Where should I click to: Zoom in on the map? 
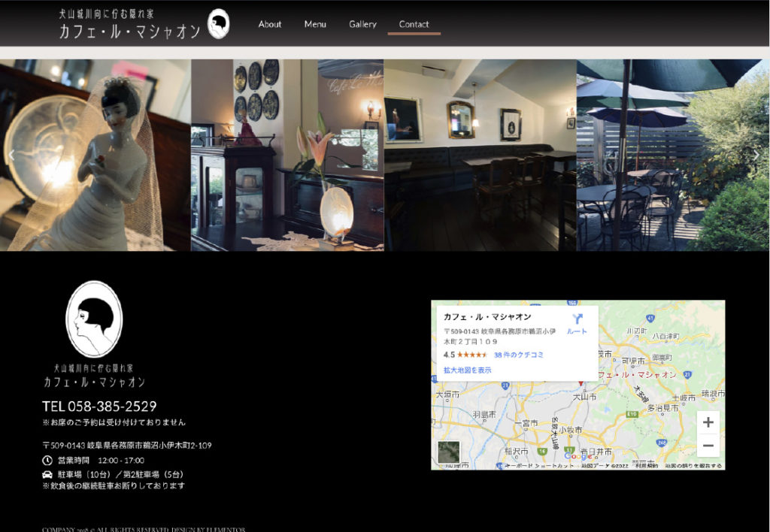(708, 422)
